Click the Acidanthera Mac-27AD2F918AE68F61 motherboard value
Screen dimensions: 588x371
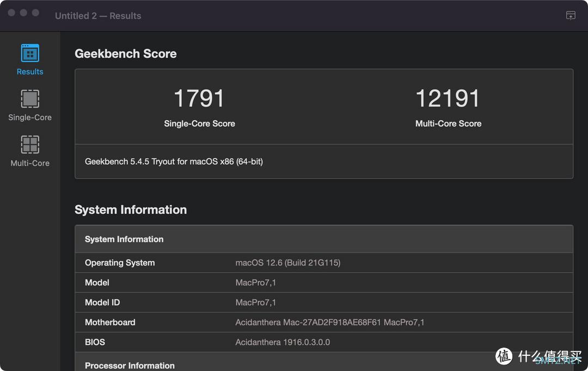pos(330,322)
